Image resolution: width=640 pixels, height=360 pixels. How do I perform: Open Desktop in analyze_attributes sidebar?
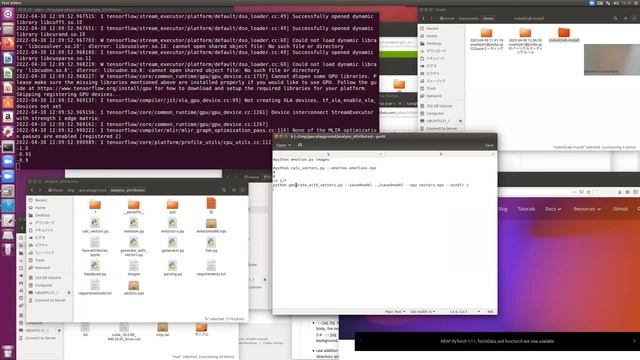[42, 215]
